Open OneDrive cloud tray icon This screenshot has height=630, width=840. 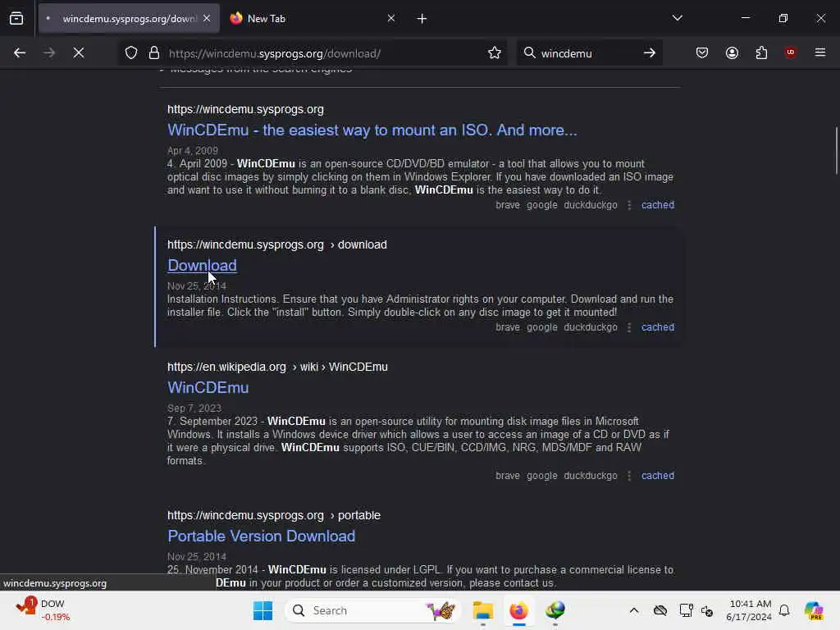coord(660,610)
